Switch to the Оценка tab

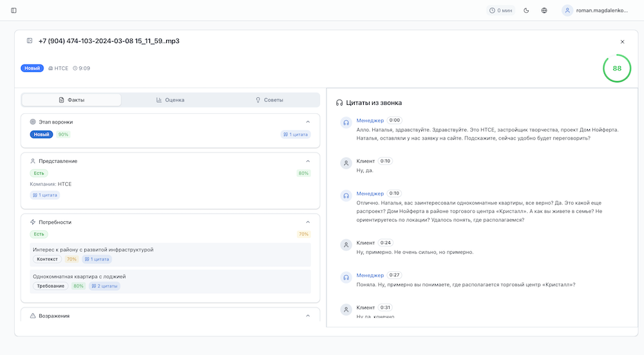coord(171,100)
